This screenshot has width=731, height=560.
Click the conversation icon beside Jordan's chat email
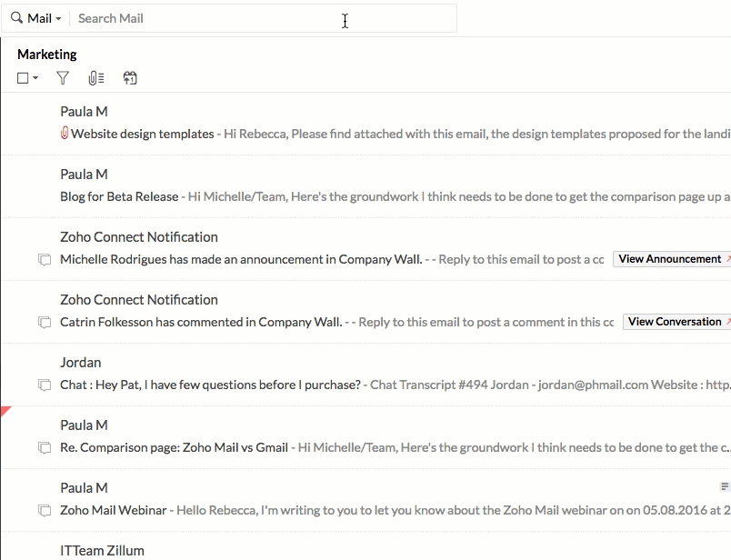point(45,385)
